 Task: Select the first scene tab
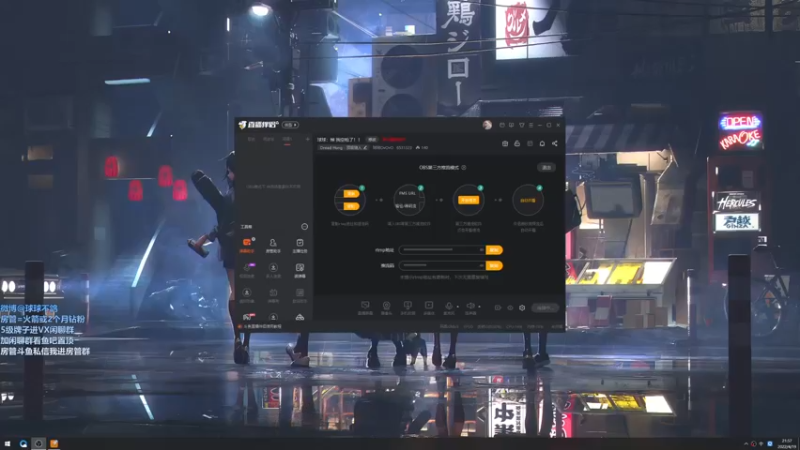(x=251, y=139)
